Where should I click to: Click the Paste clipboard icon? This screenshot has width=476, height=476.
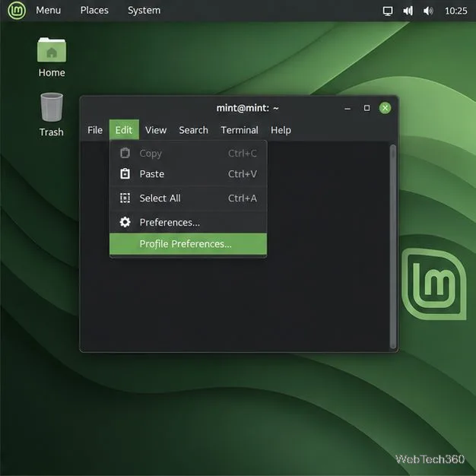click(125, 173)
